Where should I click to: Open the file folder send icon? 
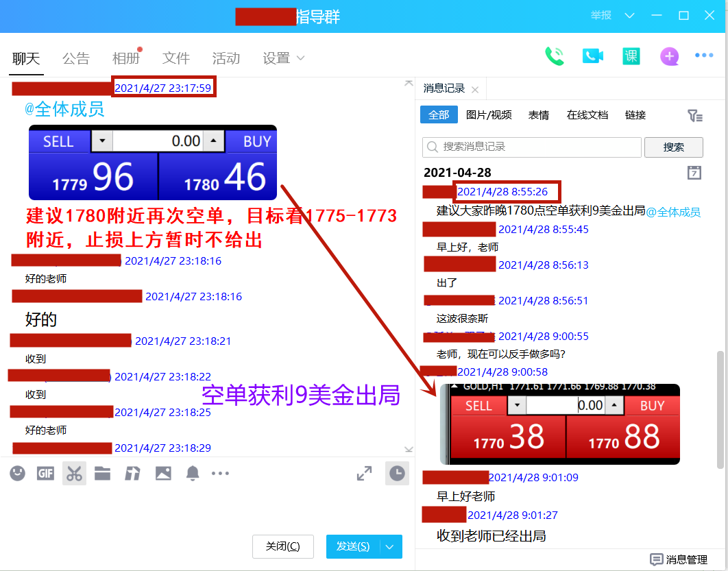(102, 473)
